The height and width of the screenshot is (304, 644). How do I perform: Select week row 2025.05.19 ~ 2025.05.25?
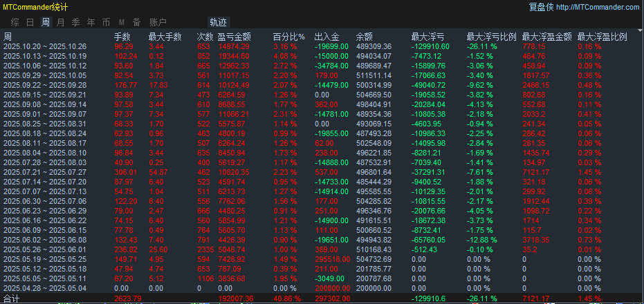coord(322,259)
